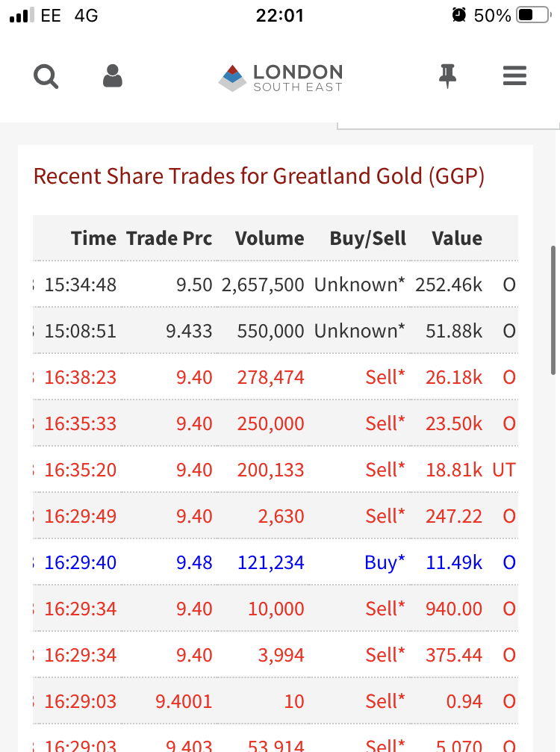Click the UT trade type at 16:35:20
The height and width of the screenshot is (752, 560).
point(504,470)
